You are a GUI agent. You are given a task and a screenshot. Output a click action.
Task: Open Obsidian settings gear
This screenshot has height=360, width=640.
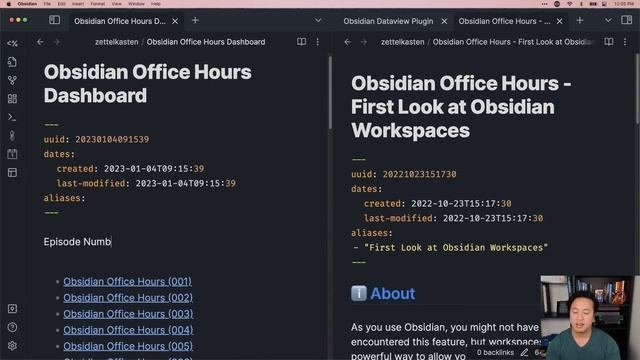tap(12, 346)
